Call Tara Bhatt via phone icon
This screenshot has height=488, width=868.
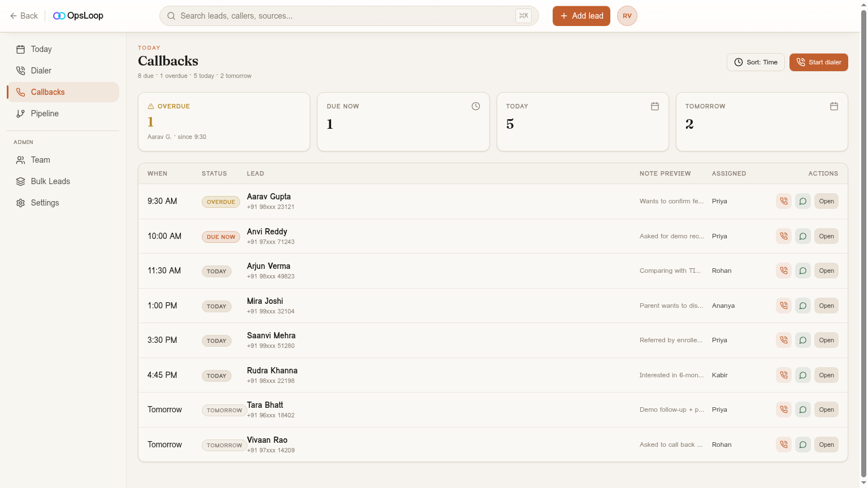[x=783, y=409]
